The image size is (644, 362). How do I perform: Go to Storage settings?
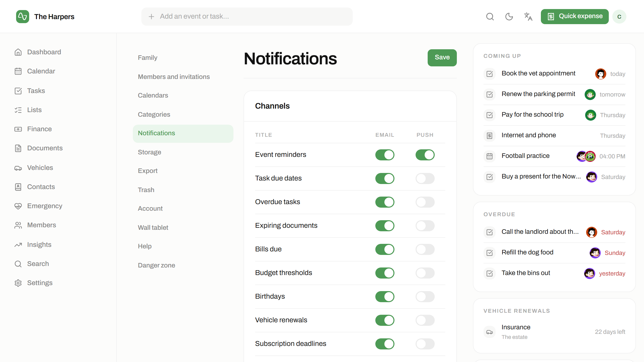[x=183, y=152]
